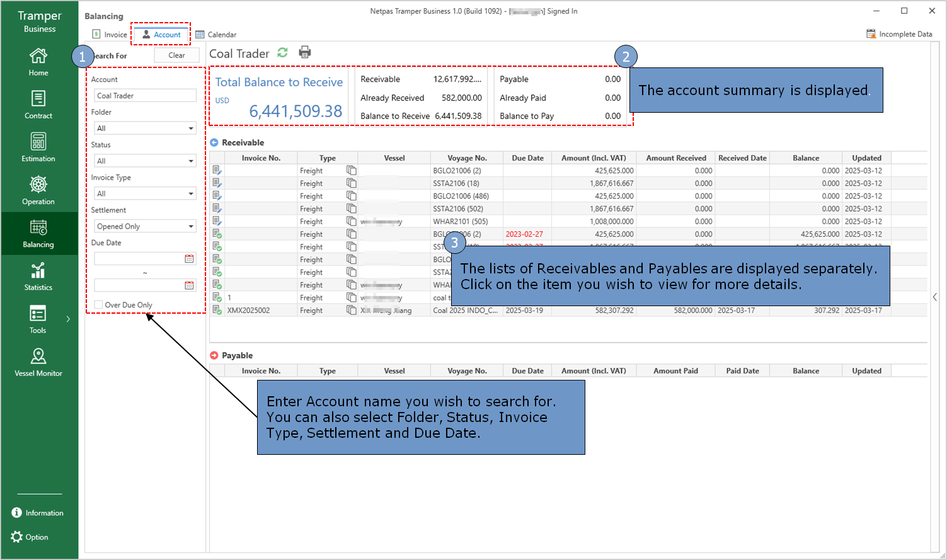Open the Operation module
Screen dimensions: 947x560
38,191
